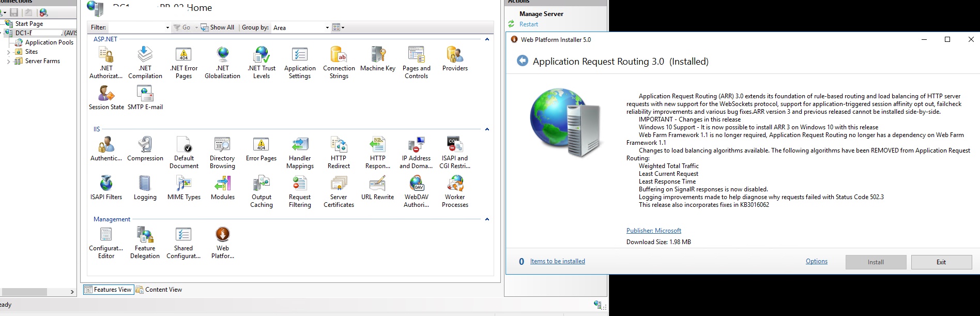Click the Install button
Viewport: 980px width, 316px height.
click(876, 262)
